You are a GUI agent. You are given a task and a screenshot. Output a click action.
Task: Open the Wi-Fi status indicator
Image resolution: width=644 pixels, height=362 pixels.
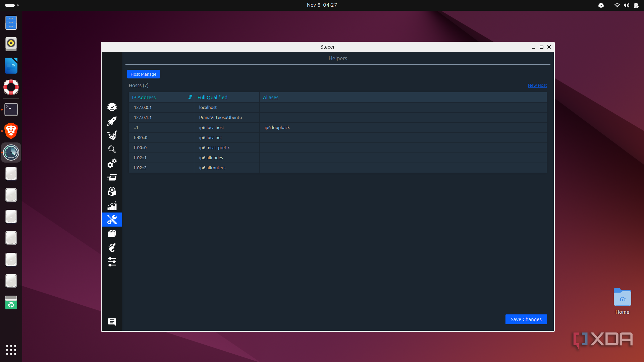click(617, 5)
